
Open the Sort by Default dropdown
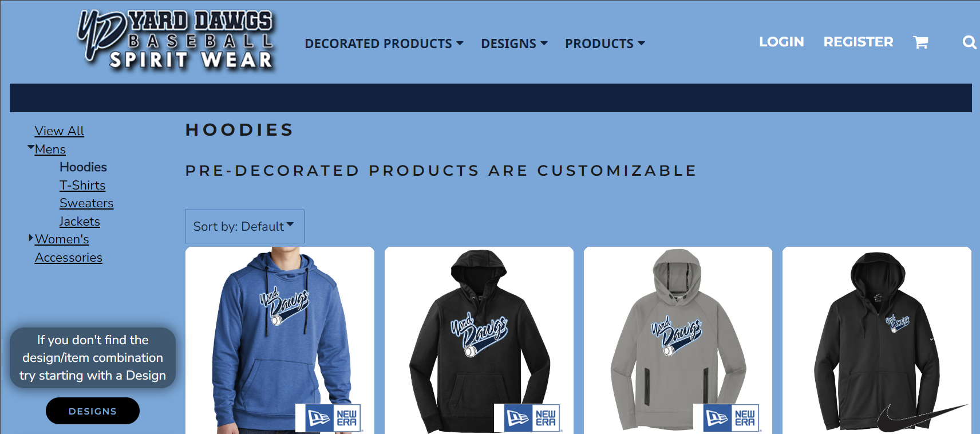pos(244,226)
